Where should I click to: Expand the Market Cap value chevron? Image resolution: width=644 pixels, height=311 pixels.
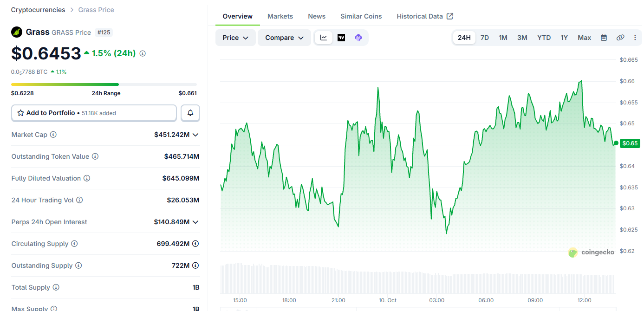coord(195,135)
